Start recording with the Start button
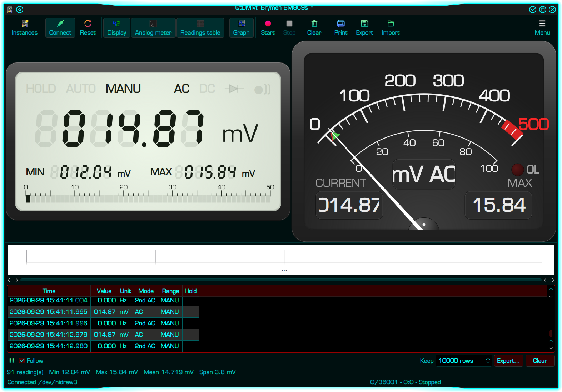Image resolution: width=562 pixels, height=392 pixels. [268, 28]
